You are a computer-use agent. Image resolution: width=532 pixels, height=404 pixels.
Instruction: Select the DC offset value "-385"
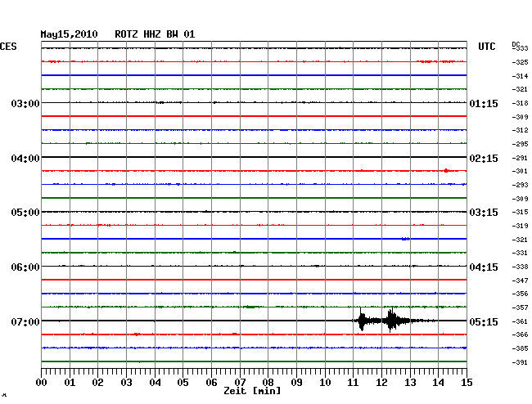[x=520, y=348]
